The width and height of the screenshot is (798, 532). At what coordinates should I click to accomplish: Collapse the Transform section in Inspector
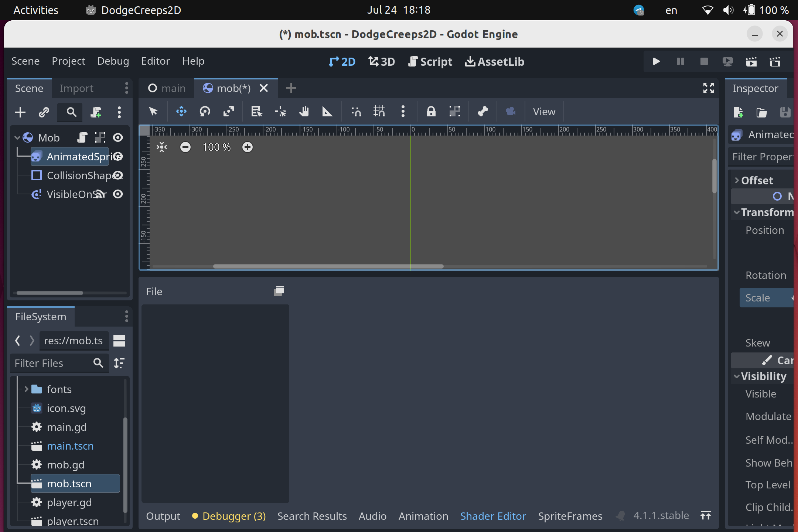(x=737, y=212)
